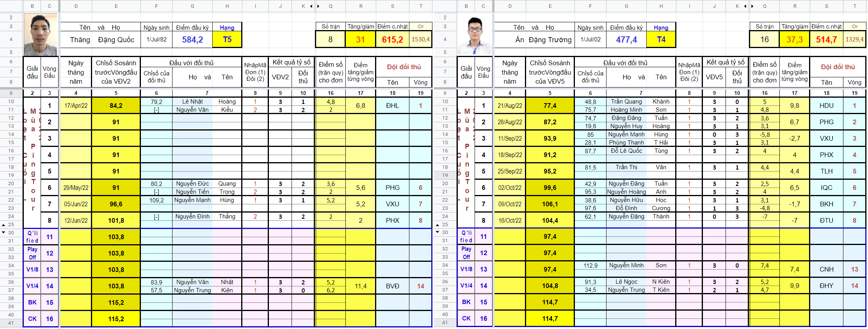Screen dimensions: 868x329
Task: Click the down arrow at row 30 in left sheet
Action: point(4,232)
